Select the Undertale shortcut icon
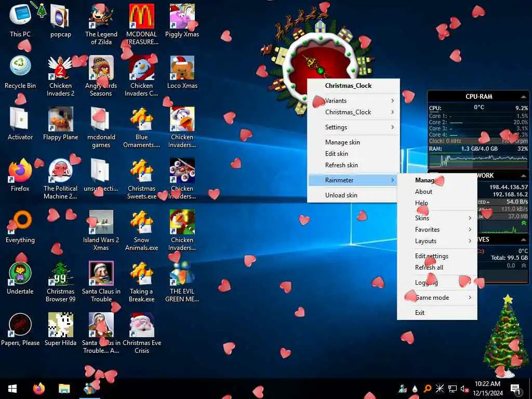This screenshot has height=399, width=532. pyautogui.click(x=20, y=278)
